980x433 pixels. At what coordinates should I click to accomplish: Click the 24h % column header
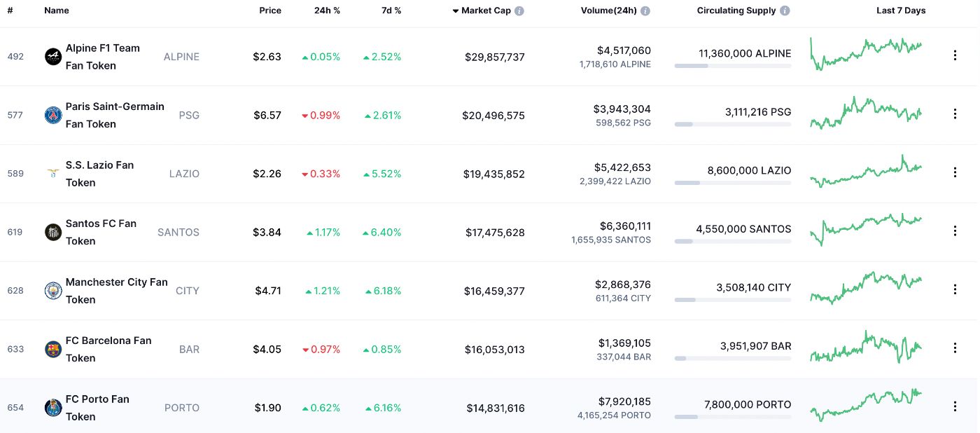coord(328,11)
